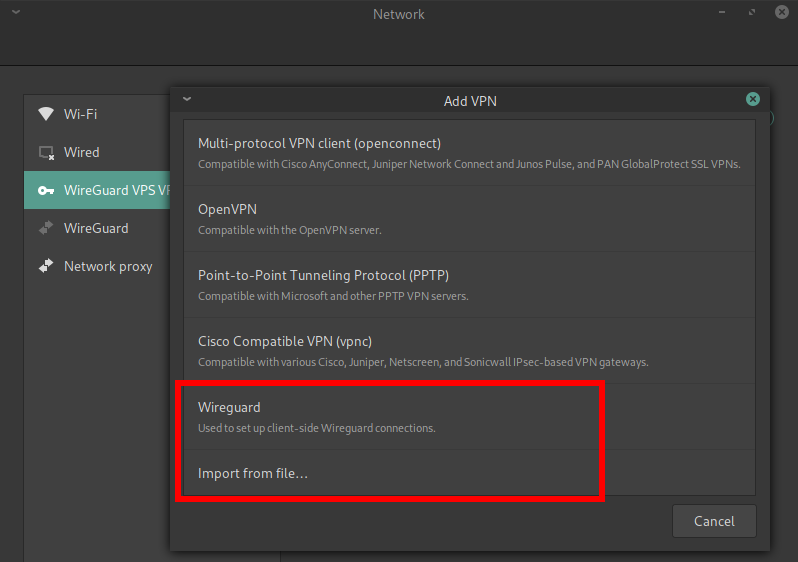
Task: Choose Multi-protocol VPN client (openconnect)
Action: click(x=469, y=153)
